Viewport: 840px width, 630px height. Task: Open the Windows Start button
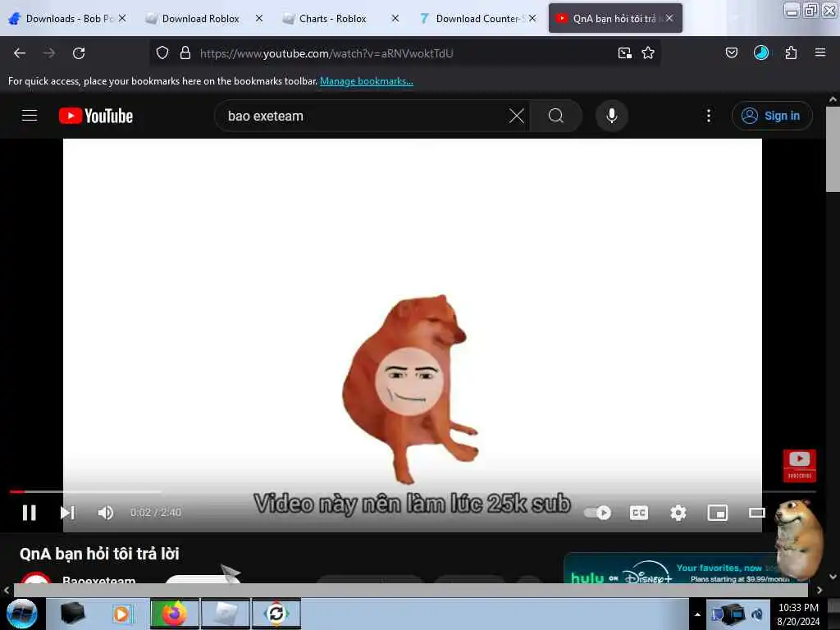click(21, 614)
